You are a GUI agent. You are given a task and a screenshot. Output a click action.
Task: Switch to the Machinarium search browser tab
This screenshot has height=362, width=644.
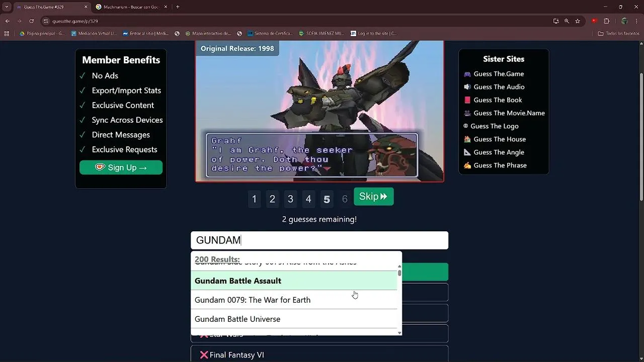click(x=131, y=7)
